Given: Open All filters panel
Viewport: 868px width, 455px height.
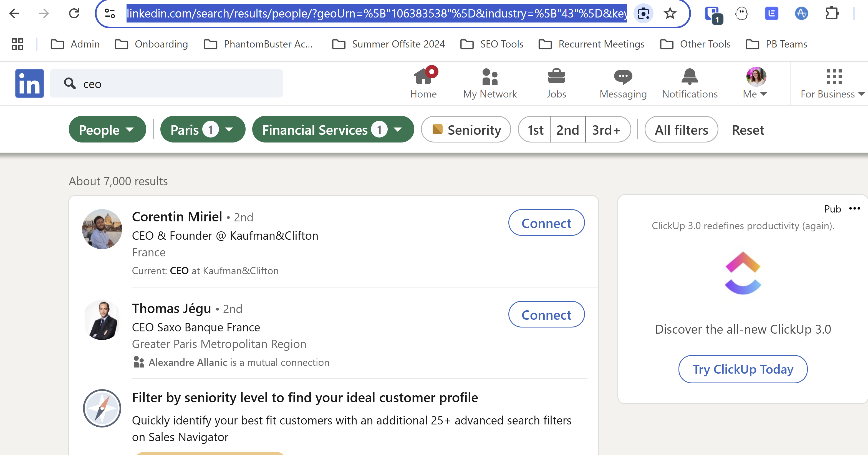Looking at the screenshot, I should (681, 129).
